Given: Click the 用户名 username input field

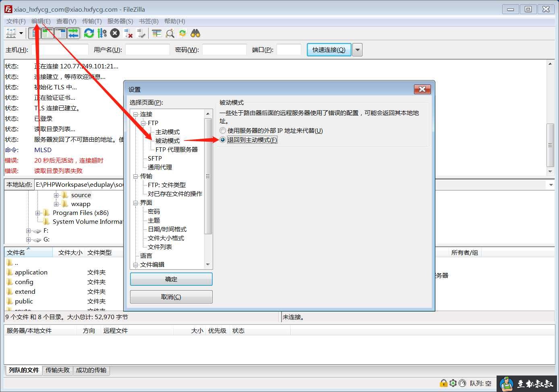Looking at the screenshot, I should (147, 50).
